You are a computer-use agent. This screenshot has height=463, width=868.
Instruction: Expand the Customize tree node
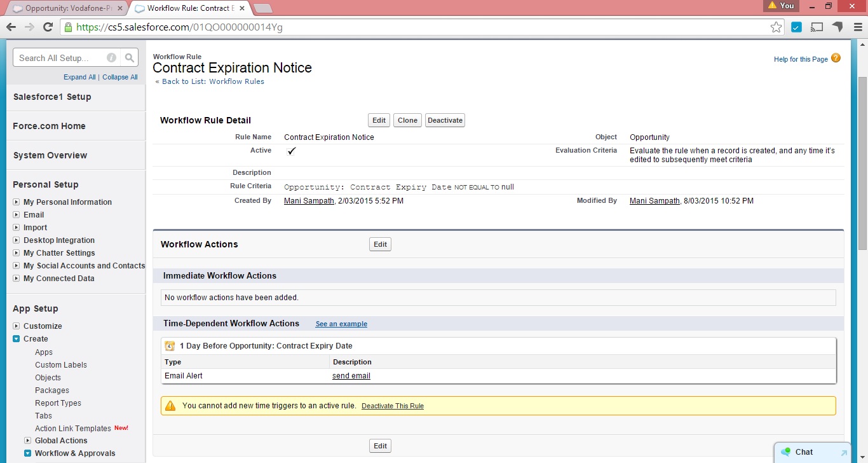[17, 326]
